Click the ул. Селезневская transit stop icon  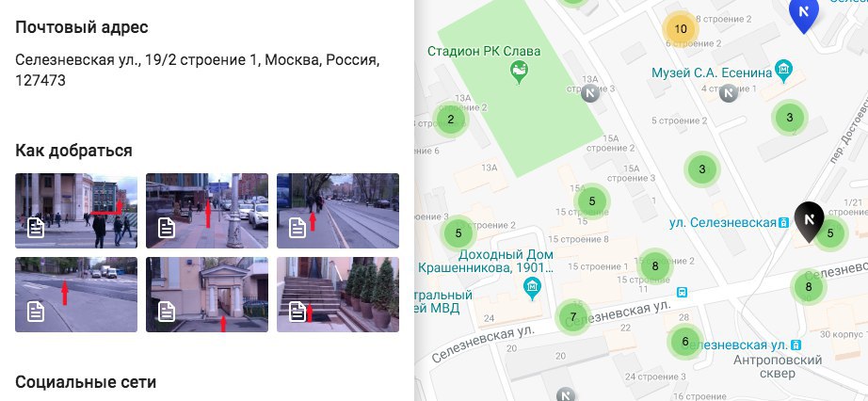783,223
